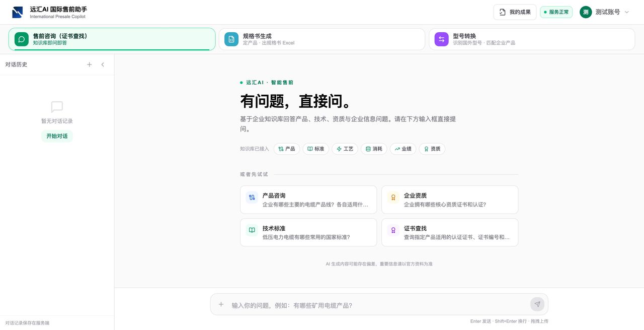Click the 有问题，直接问。 heading
Viewport: 644px width, 330px height.
tap(296, 101)
